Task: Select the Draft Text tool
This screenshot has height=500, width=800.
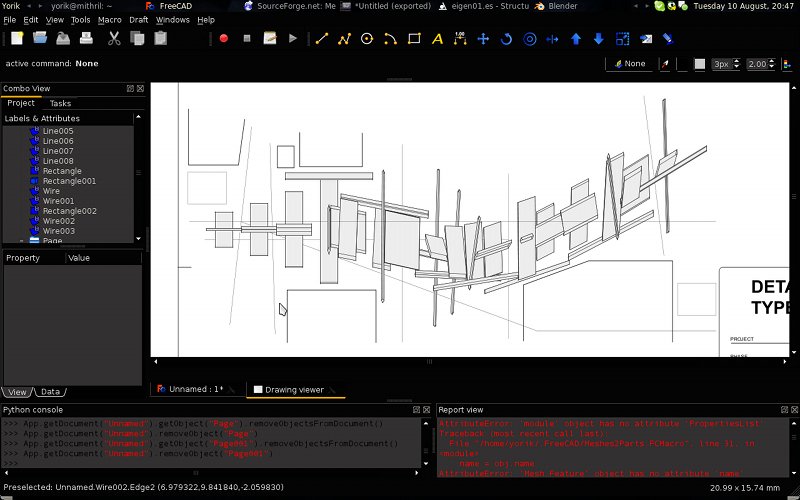Action: [x=437, y=39]
